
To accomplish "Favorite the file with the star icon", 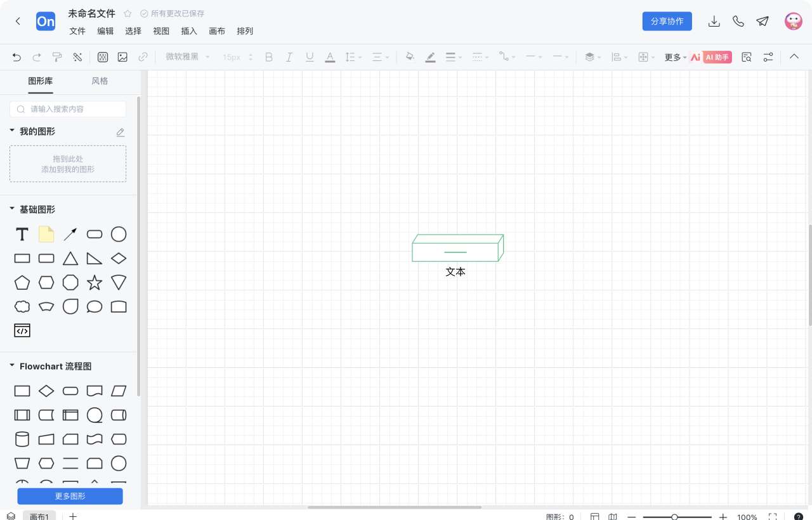I will click(128, 13).
